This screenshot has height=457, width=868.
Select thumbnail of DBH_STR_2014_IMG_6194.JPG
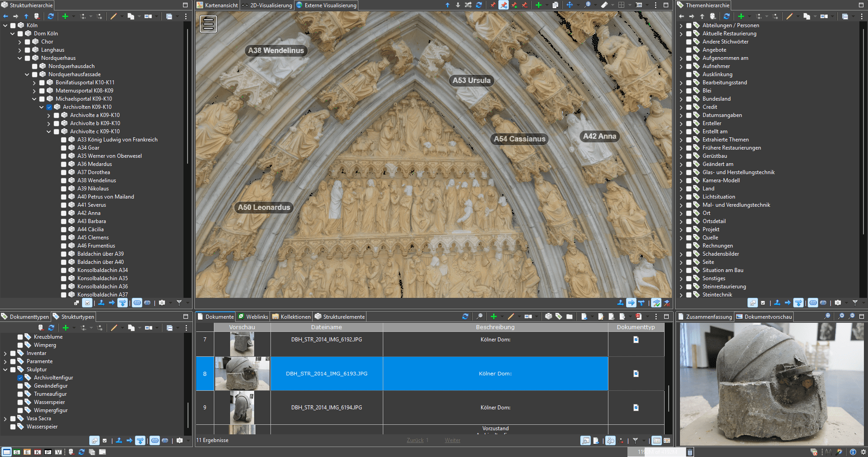[x=242, y=408]
